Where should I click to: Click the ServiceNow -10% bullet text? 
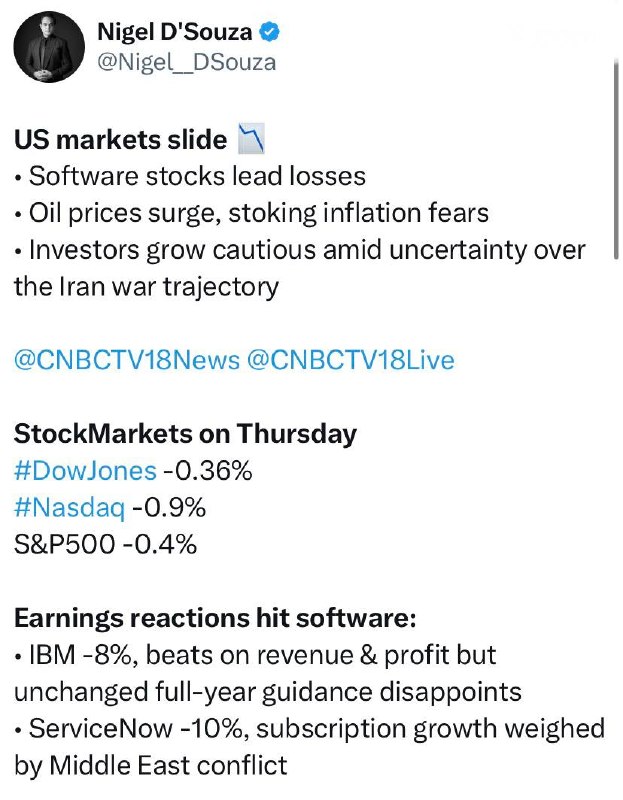click(310, 729)
